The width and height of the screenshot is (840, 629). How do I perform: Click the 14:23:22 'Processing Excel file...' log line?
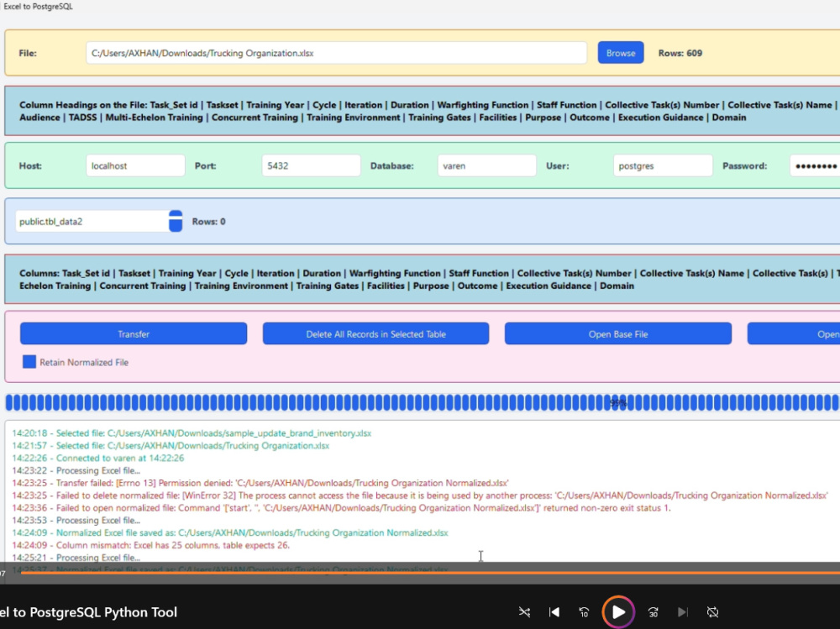coord(76,470)
